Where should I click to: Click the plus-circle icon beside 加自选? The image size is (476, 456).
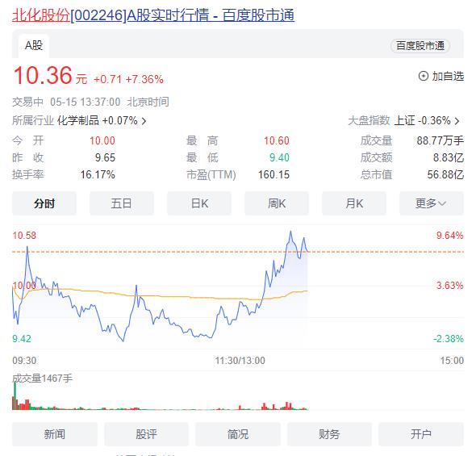(424, 76)
